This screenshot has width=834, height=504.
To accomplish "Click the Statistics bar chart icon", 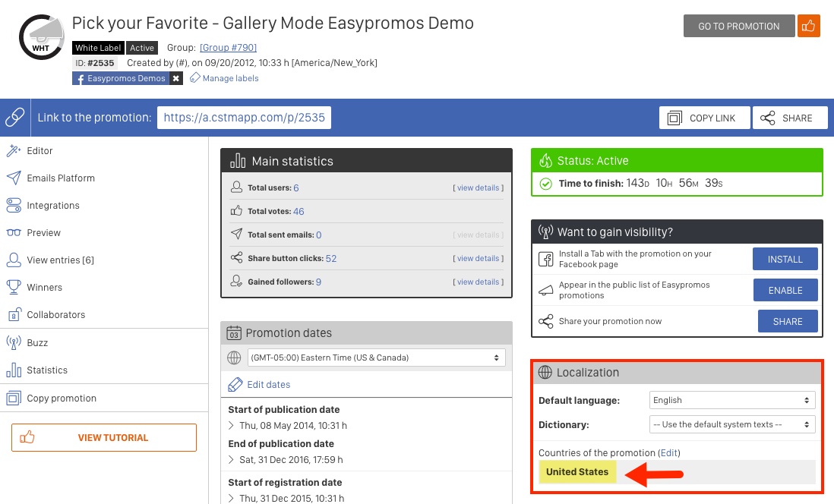I will [14, 370].
